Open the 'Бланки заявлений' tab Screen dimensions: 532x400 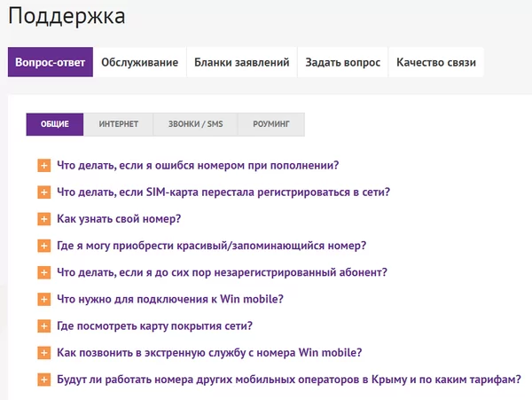242,62
